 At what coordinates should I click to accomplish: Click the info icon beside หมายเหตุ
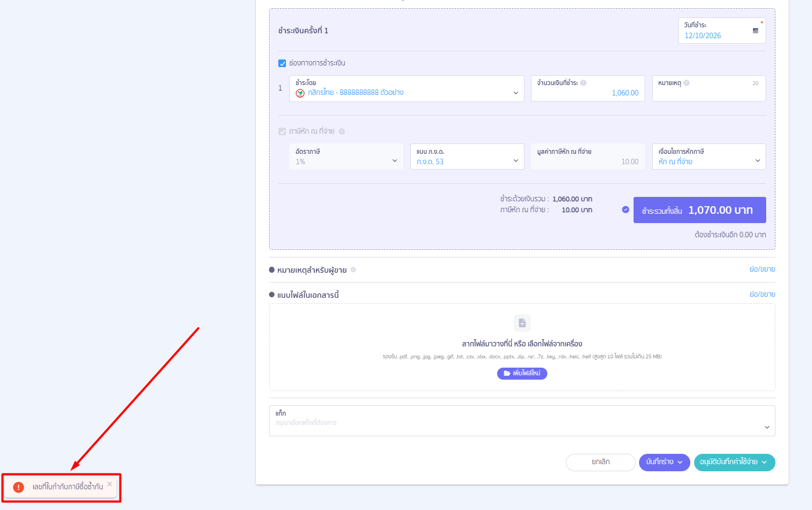click(686, 83)
